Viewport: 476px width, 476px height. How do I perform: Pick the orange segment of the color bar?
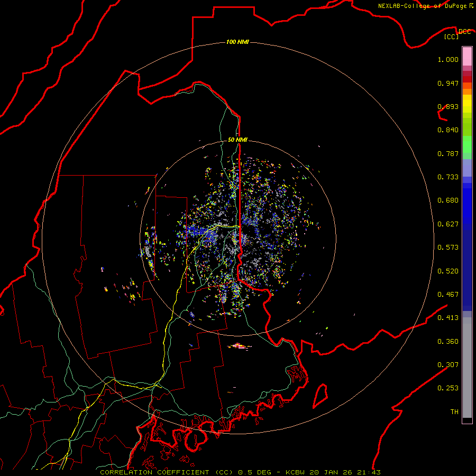coord(467,89)
